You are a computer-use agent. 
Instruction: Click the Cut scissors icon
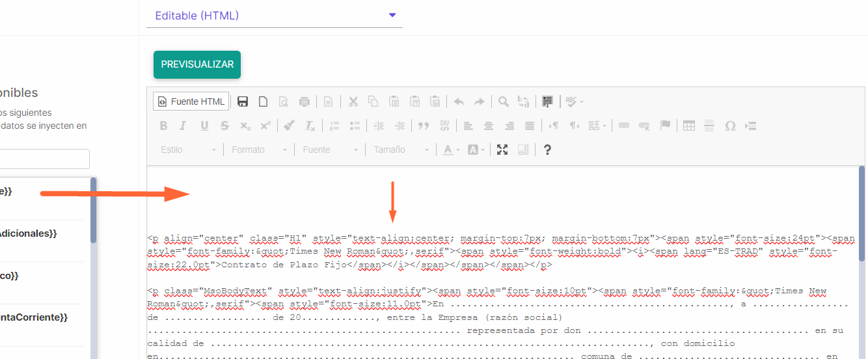353,101
